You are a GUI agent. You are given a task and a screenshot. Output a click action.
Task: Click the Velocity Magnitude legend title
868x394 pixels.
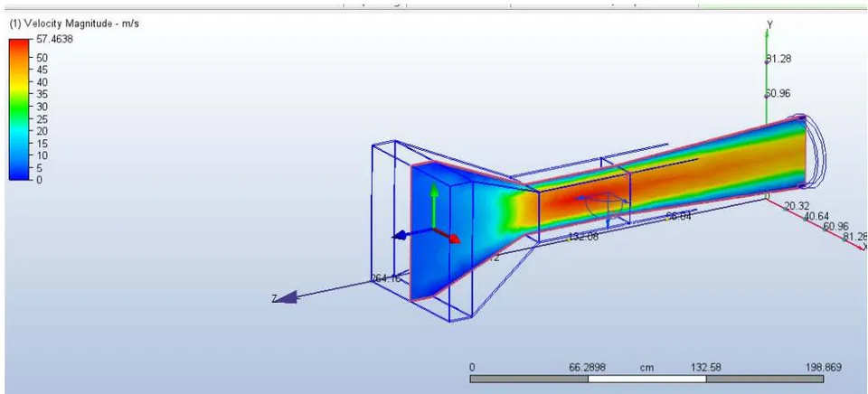point(75,23)
